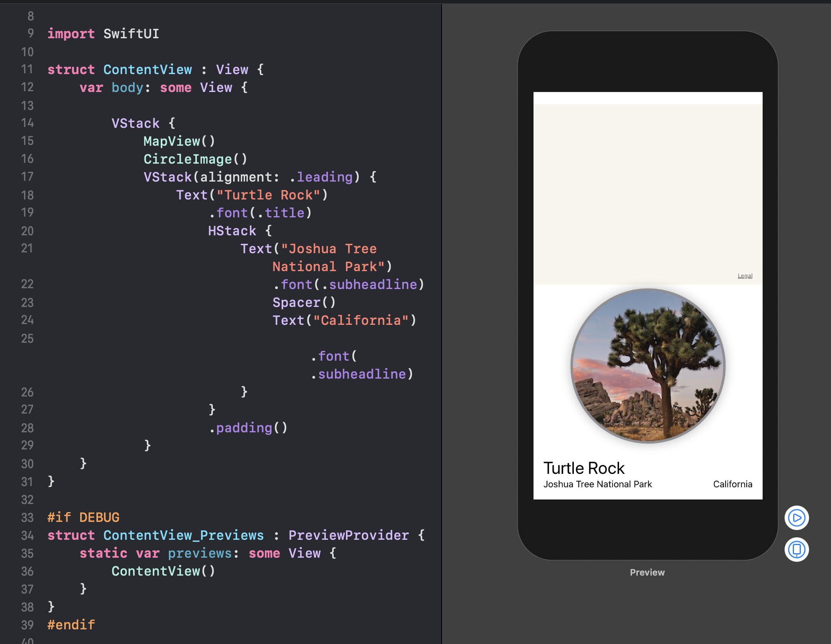831x644 pixels.
Task: Click the circular Joshua tree image
Action: (x=648, y=366)
